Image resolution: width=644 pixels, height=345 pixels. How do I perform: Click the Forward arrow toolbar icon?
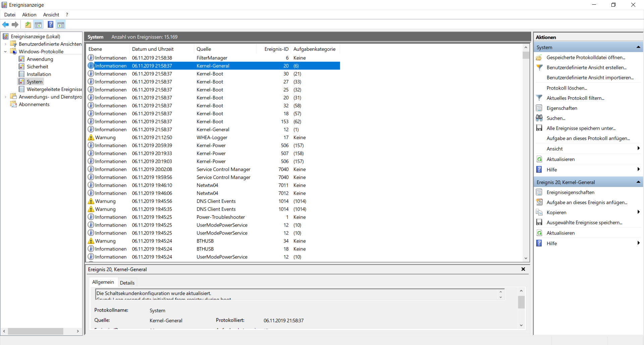pyautogui.click(x=15, y=24)
